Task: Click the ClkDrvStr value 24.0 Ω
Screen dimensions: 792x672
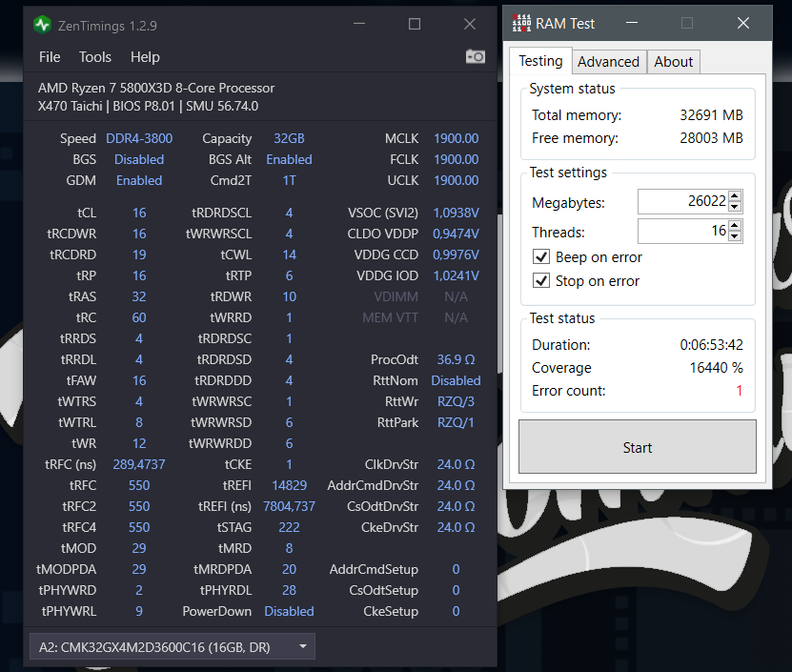Action: coord(456,464)
